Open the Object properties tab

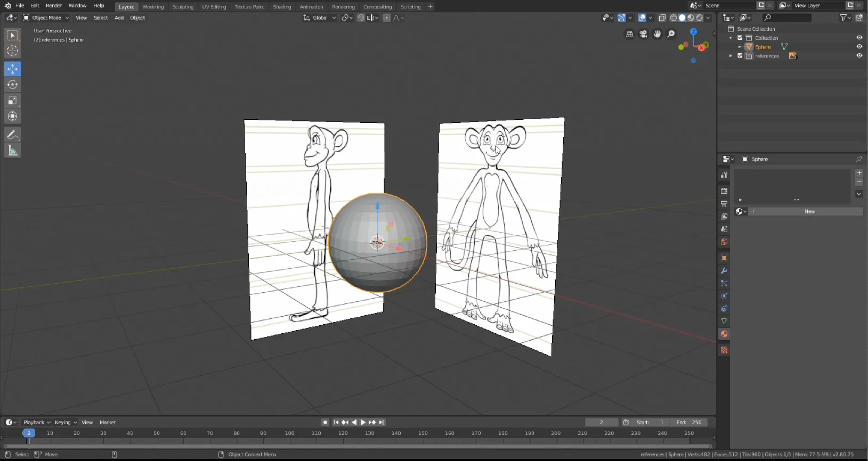coord(724,258)
